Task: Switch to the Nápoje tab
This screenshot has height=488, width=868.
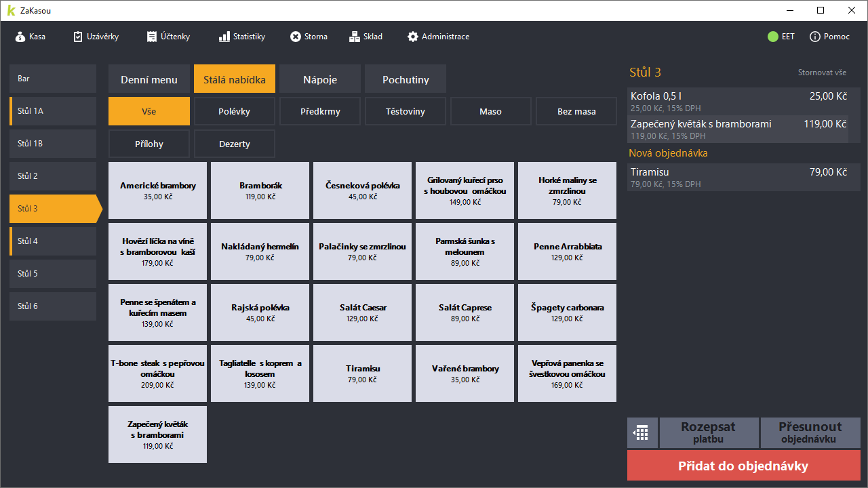Action: 320,79
